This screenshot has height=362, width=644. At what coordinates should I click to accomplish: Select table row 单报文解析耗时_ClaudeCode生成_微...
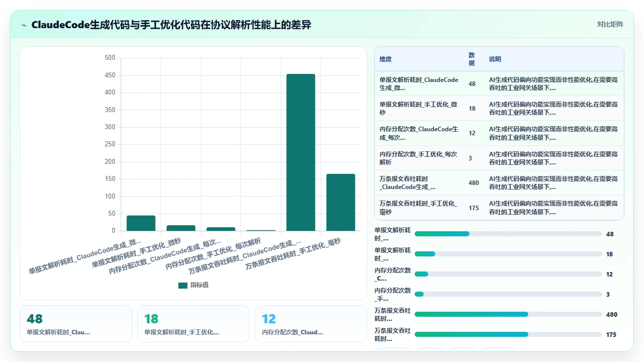click(499, 83)
